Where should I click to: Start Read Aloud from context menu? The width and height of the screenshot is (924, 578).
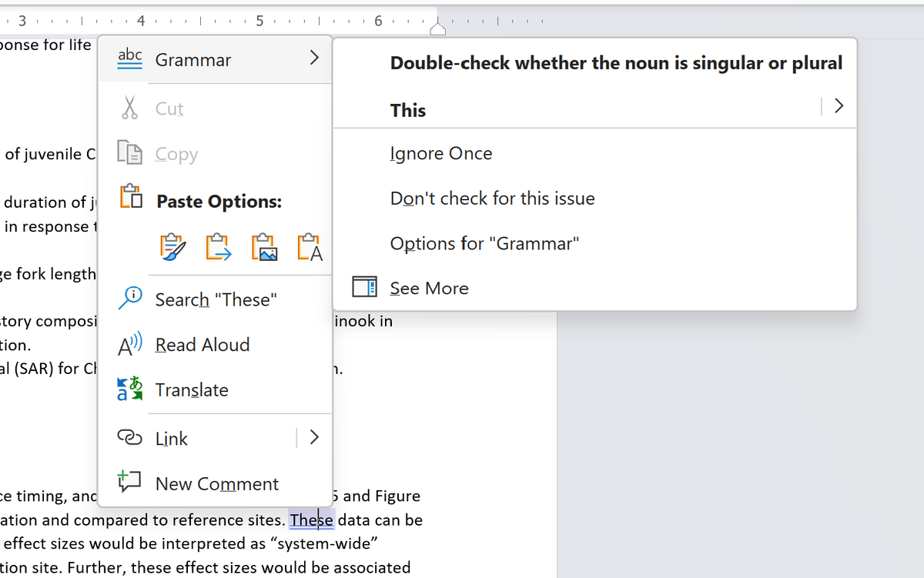203,345
